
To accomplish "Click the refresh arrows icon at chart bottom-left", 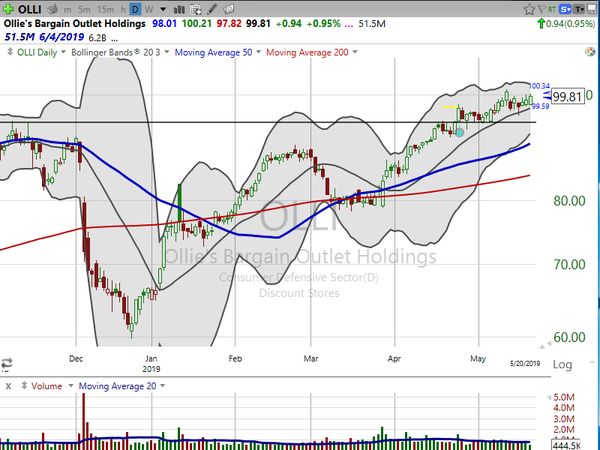I will pyautogui.click(x=7, y=363).
